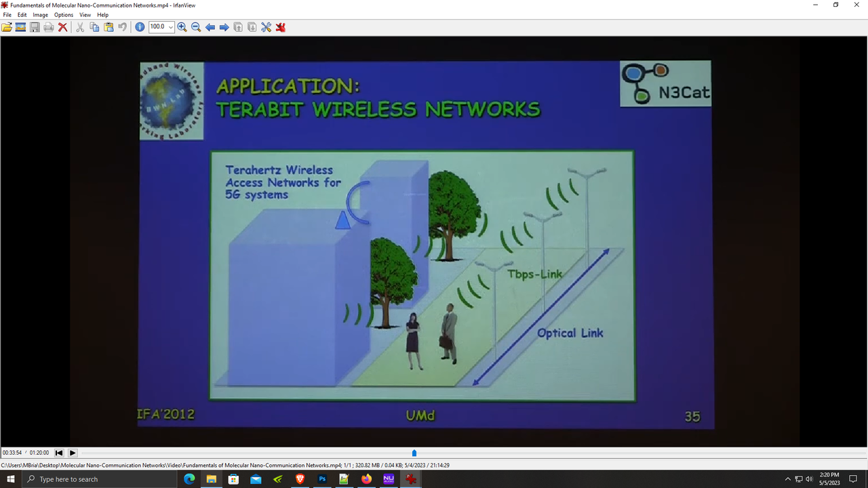868x488 pixels.
Task: Go to next file with right arrow
Action: (224, 27)
